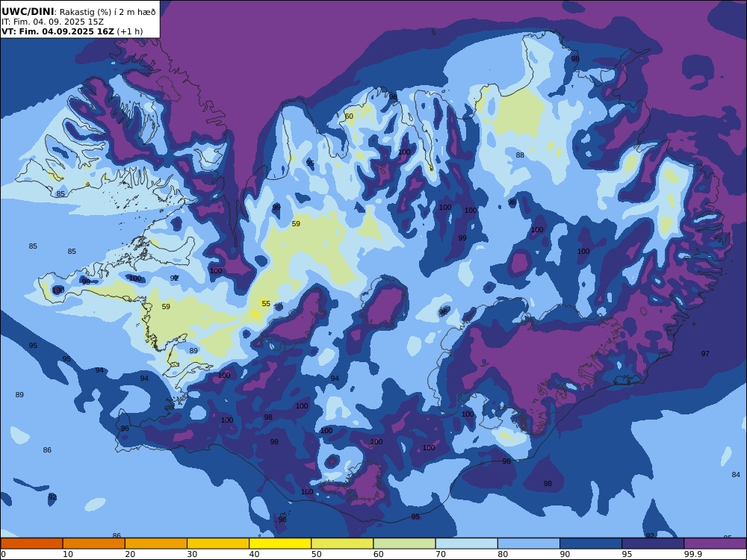
Task: Click the title 'UWC/DINI: Rakastig (%) í 2 m hæð'
Action: click(78, 12)
